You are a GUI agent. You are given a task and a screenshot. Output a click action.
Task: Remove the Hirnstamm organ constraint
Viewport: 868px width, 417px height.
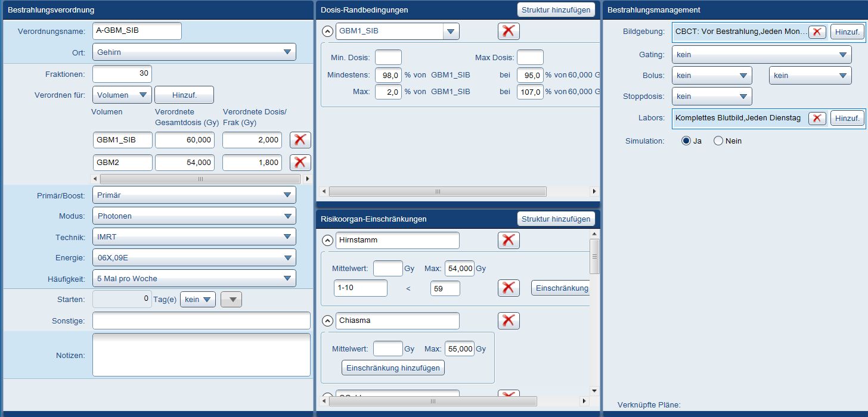click(509, 240)
